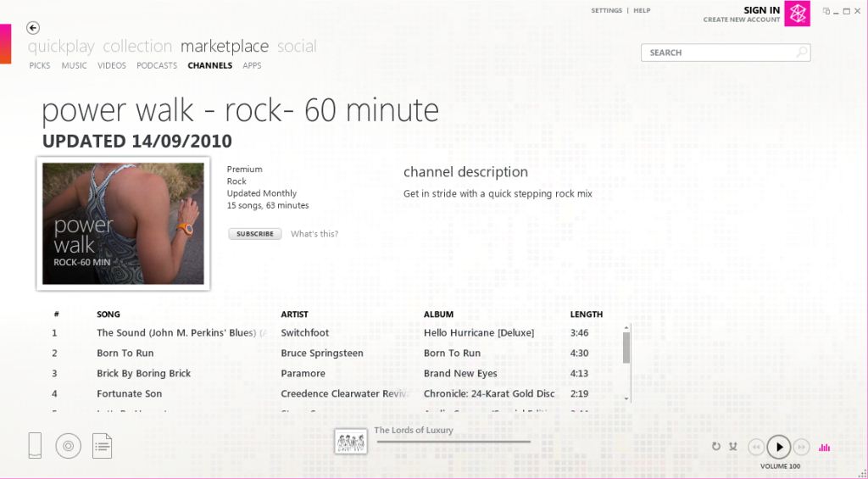Select song Brick By Boring Brick
Viewport: 868px width, 479px height.
[143, 373]
